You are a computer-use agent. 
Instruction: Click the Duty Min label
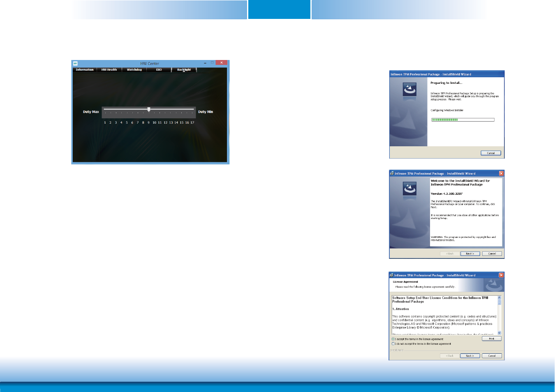(x=206, y=112)
